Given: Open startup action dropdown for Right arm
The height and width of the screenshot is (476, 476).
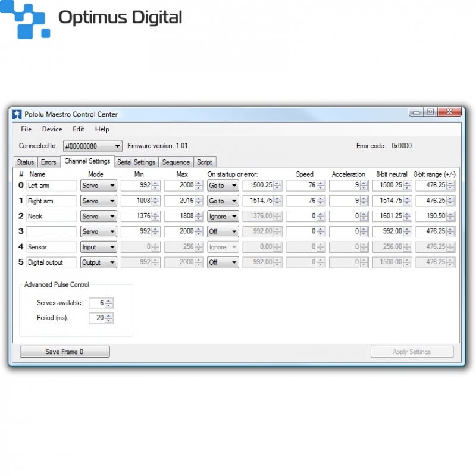Looking at the screenshot, I should click(223, 201).
